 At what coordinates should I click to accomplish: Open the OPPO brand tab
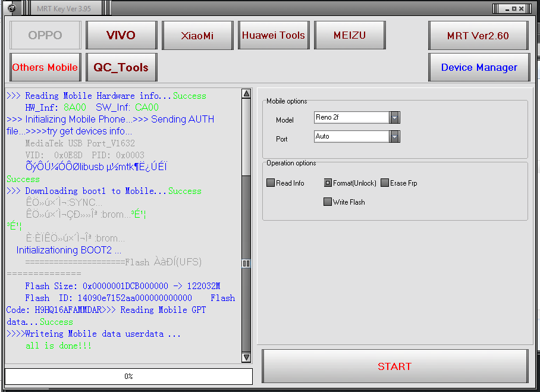pos(45,35)
